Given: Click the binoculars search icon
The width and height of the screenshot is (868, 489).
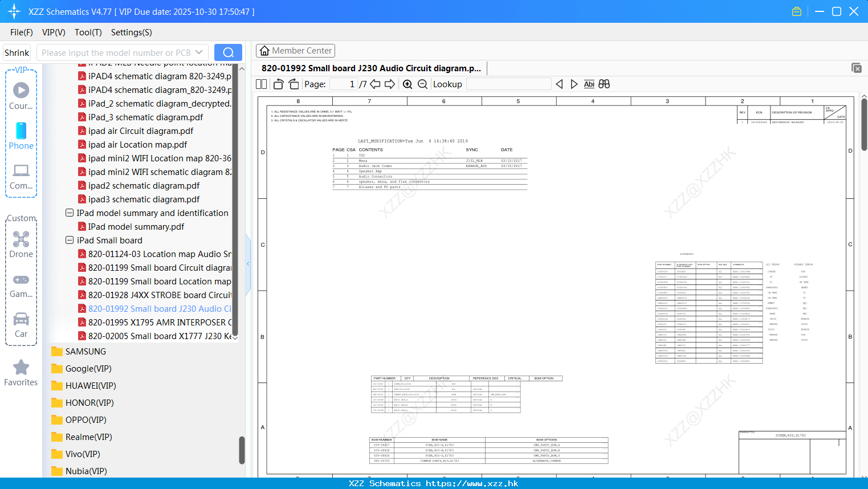Looking at the screenshot, I should click(604, 84).
